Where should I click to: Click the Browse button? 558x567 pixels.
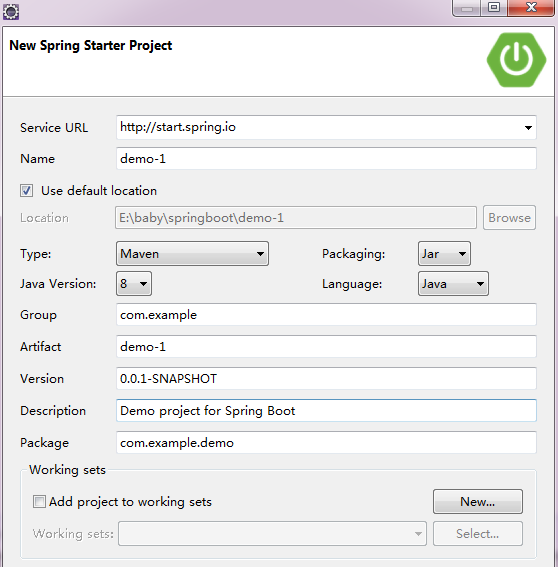point(509,218)
